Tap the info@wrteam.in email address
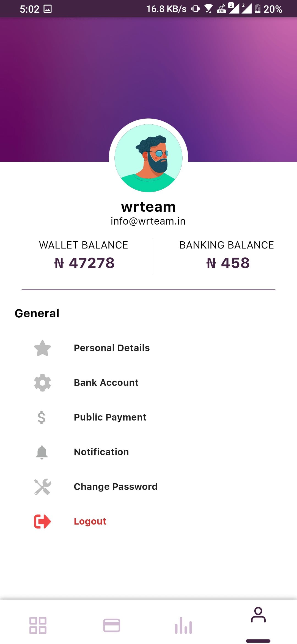The image size is (297, 644). (x=148, y=221)
